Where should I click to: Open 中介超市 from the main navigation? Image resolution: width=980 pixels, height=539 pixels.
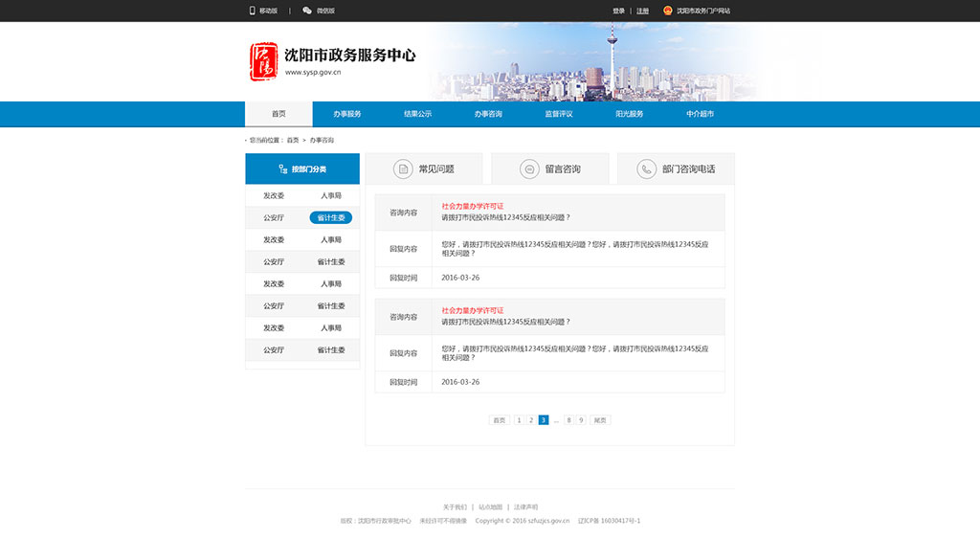click(700, 114)
